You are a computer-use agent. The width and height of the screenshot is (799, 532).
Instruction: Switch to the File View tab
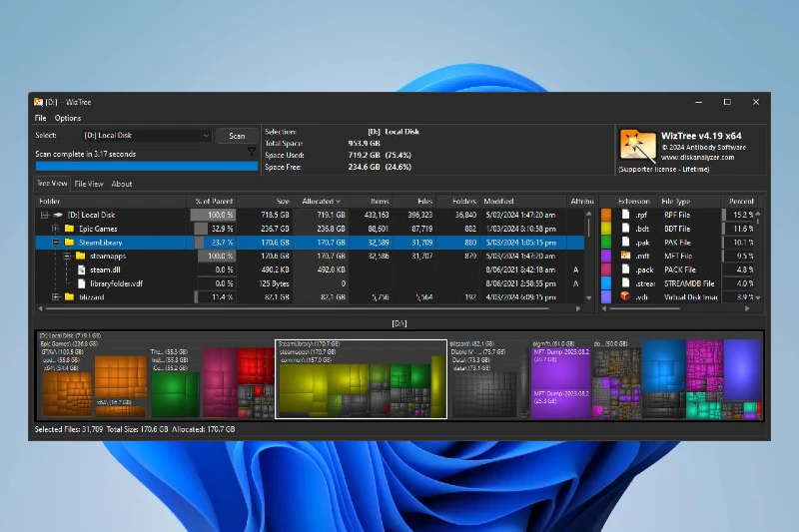point(89,184)
